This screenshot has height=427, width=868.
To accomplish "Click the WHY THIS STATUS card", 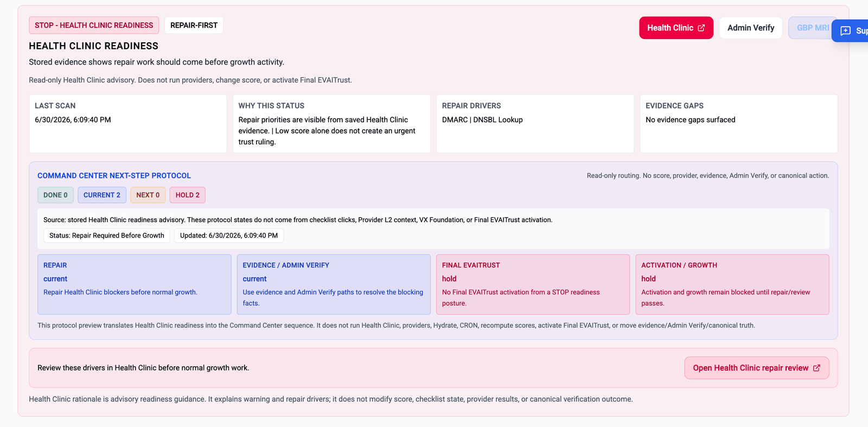I will (331, 124).
